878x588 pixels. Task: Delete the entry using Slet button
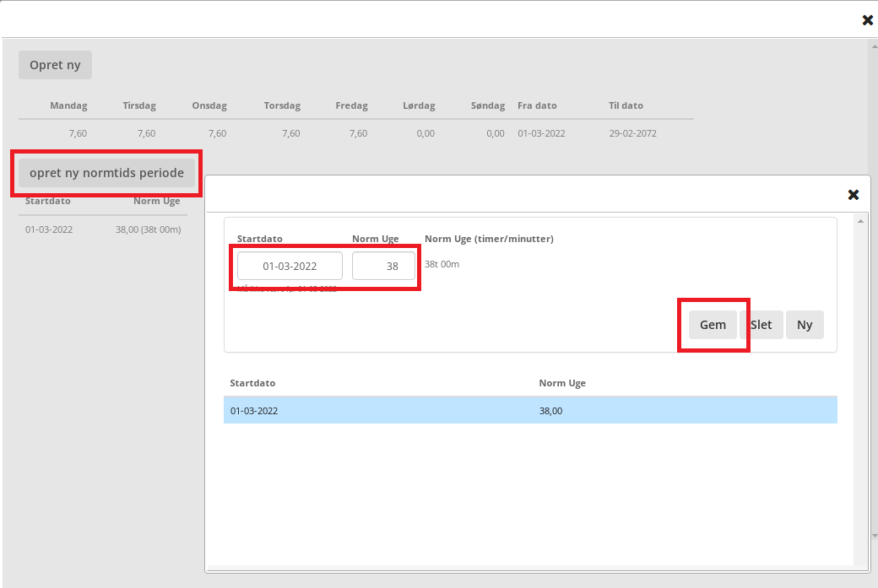tap(761, 325)
